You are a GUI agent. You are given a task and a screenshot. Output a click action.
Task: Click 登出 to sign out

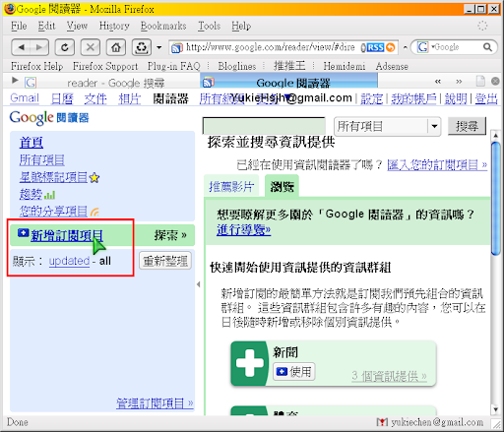(x=486, y=98)
